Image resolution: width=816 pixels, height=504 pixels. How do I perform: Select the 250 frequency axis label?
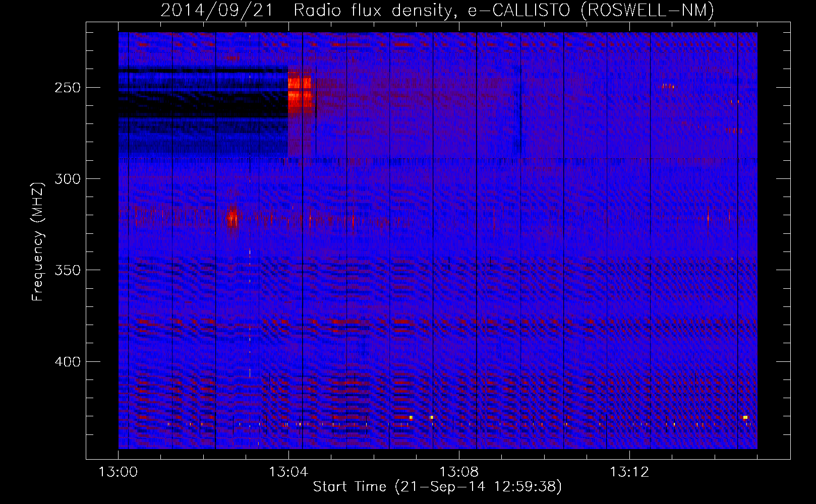point(68,88)
